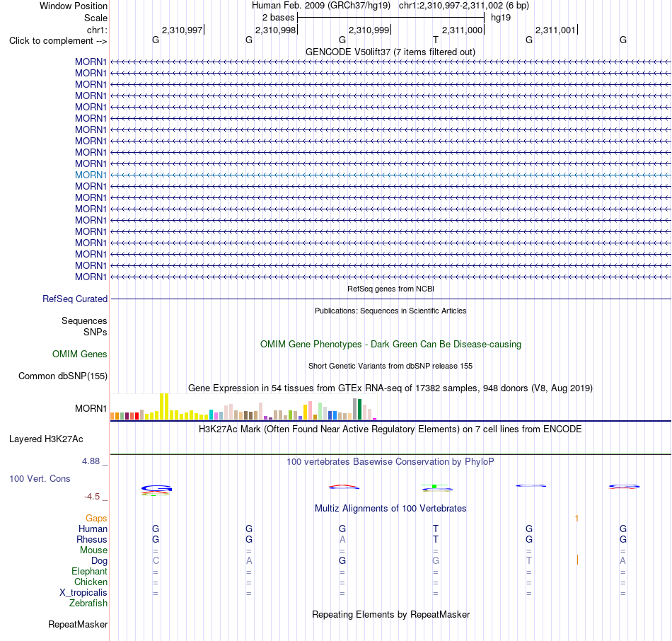The height and width of the screenshot is (641, 672).
Task: Click the hg19 label beside the scale bar
Action: coord(501,18)
